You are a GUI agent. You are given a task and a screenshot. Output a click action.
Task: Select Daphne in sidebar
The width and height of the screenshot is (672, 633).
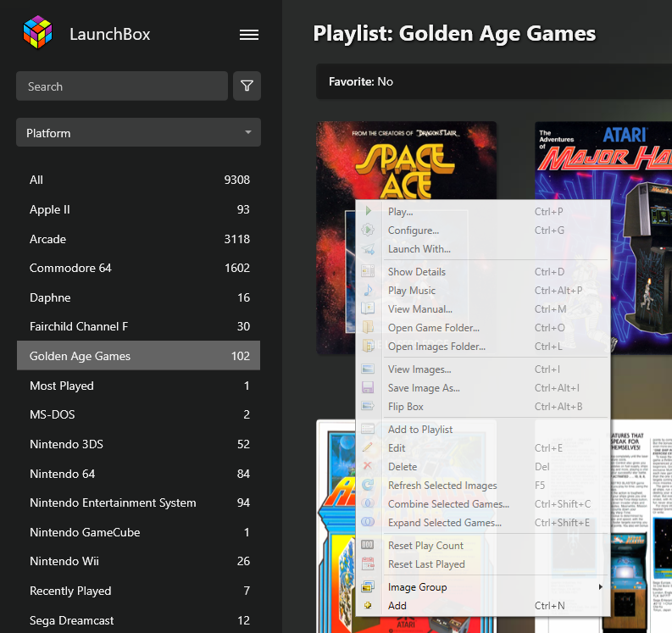pos(138,297)
